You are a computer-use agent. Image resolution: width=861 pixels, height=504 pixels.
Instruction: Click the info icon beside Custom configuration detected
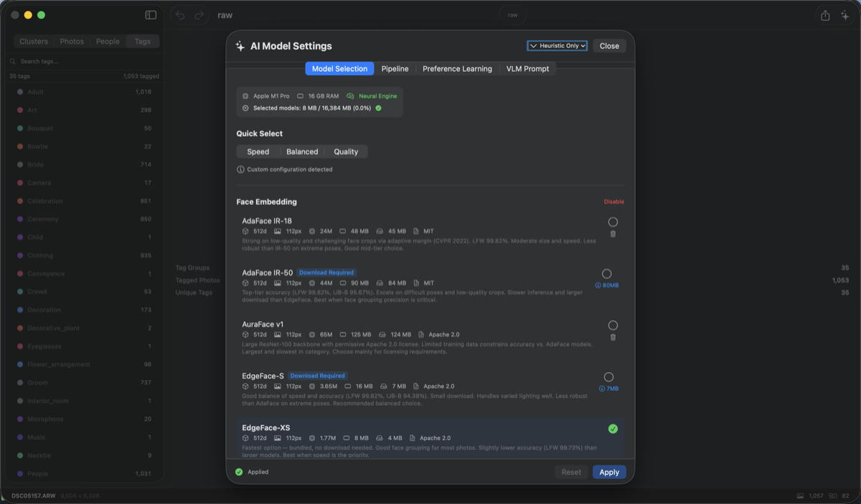(240, 170)
